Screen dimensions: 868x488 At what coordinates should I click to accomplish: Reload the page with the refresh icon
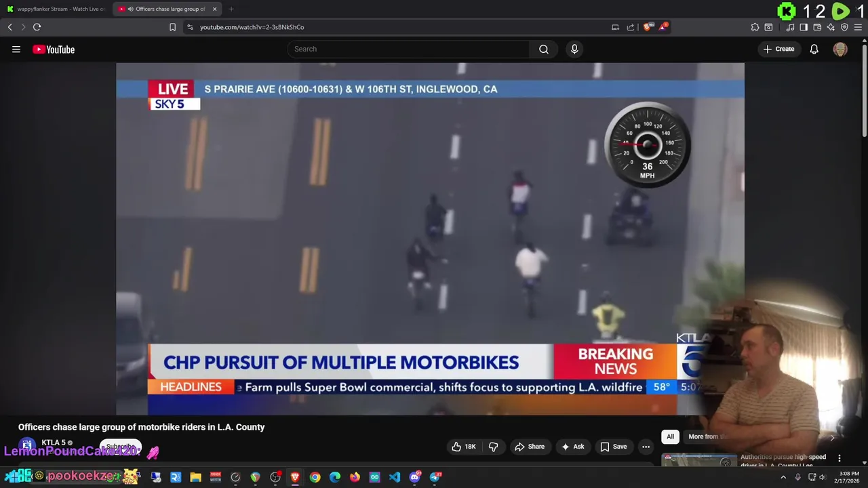click(37, 27)
